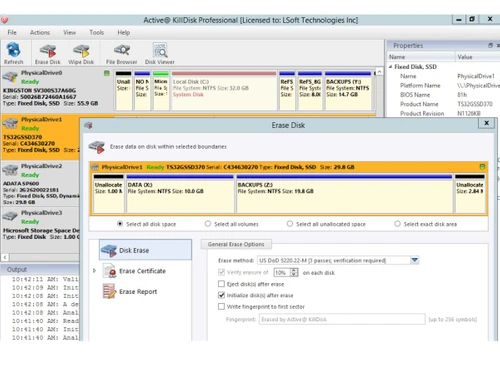Close the Erase Disk dialog
The image size is (500, 375).
[x=486, y=123]
